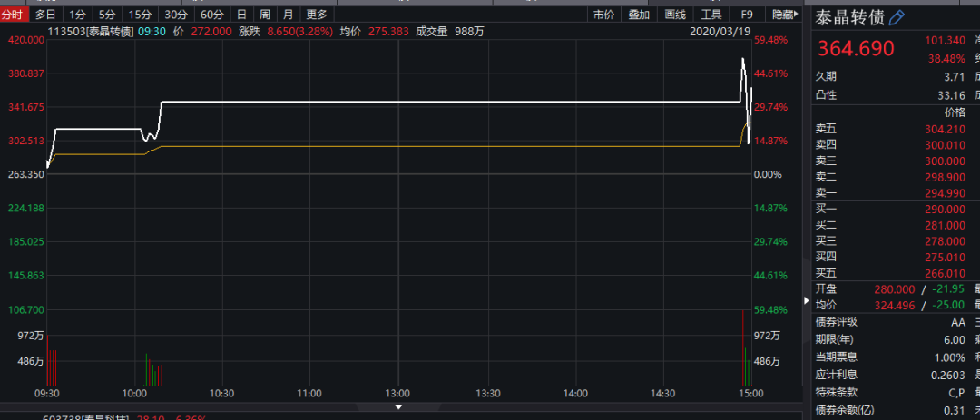Select the 60分 period
The width and height of the screenshot is (980, 420).
(x=211, y=15)
